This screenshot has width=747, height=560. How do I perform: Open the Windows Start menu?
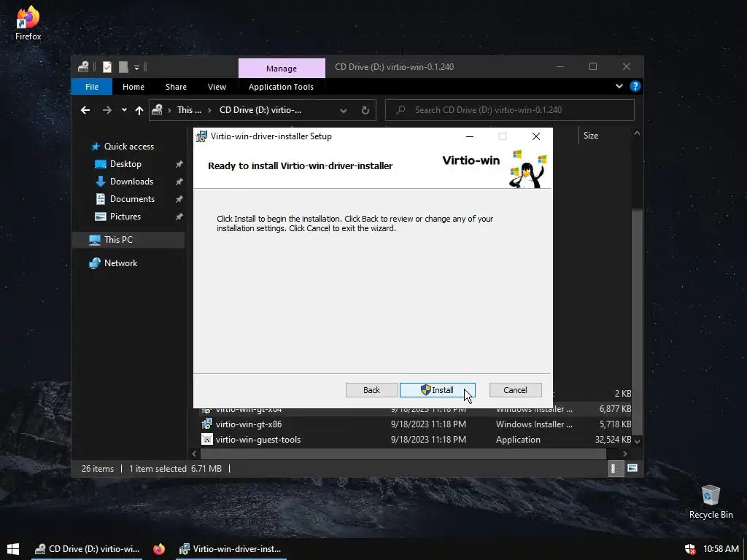pos(13,549)
